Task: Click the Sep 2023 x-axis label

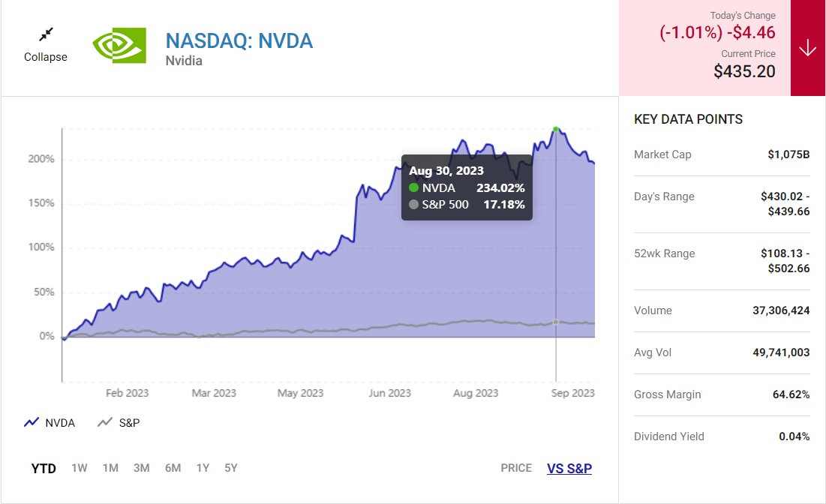Action: point(572,393)
